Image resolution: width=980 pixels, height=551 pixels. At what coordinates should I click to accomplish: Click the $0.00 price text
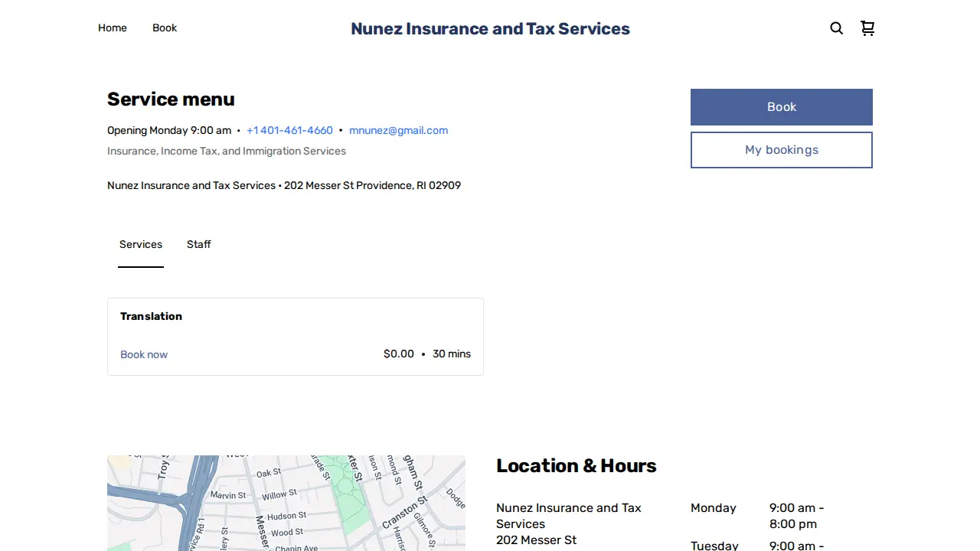point(399,354)
